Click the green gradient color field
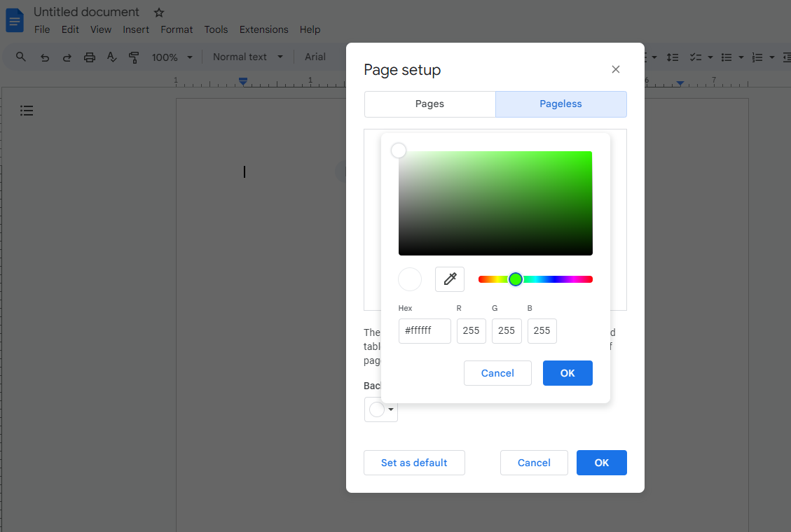Screen dimensions: 791x532 click(495, 203)
